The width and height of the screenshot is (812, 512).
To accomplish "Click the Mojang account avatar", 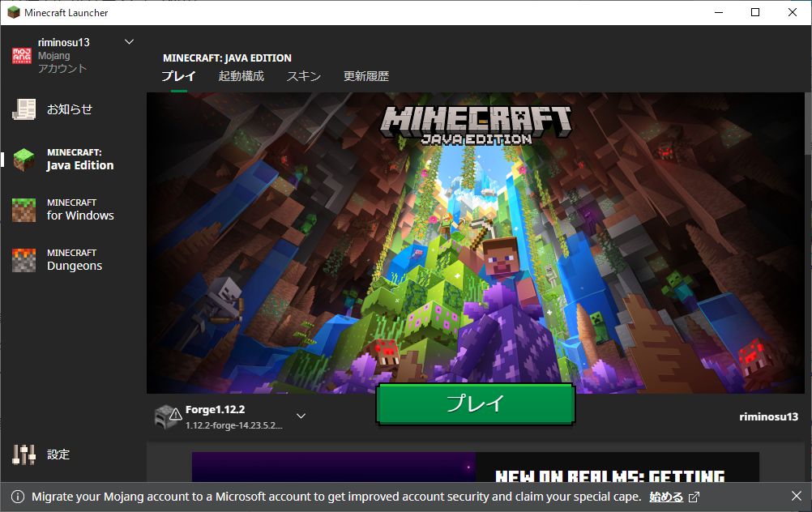I will tap(21, 53).
